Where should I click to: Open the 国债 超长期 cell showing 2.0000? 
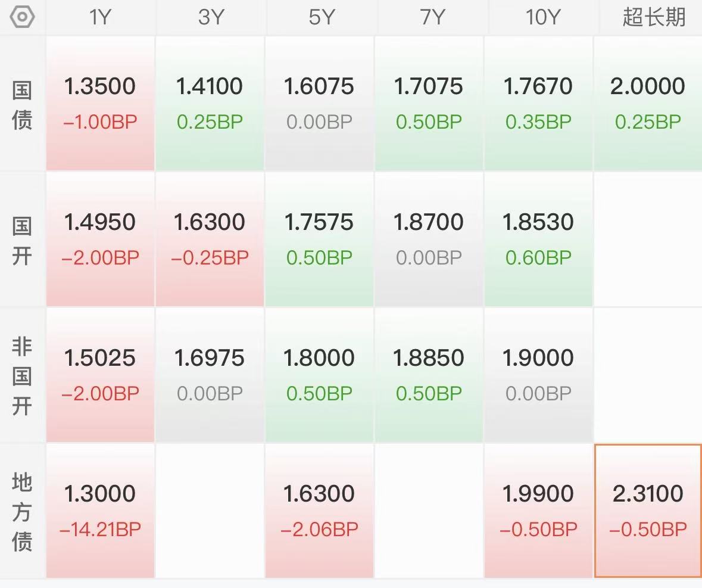[648, 103]
